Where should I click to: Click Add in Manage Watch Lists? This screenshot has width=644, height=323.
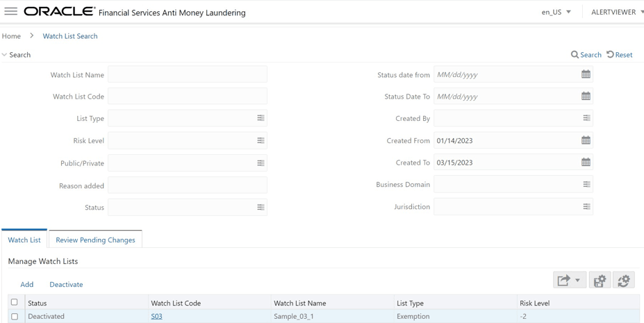[x=26, y=284]
